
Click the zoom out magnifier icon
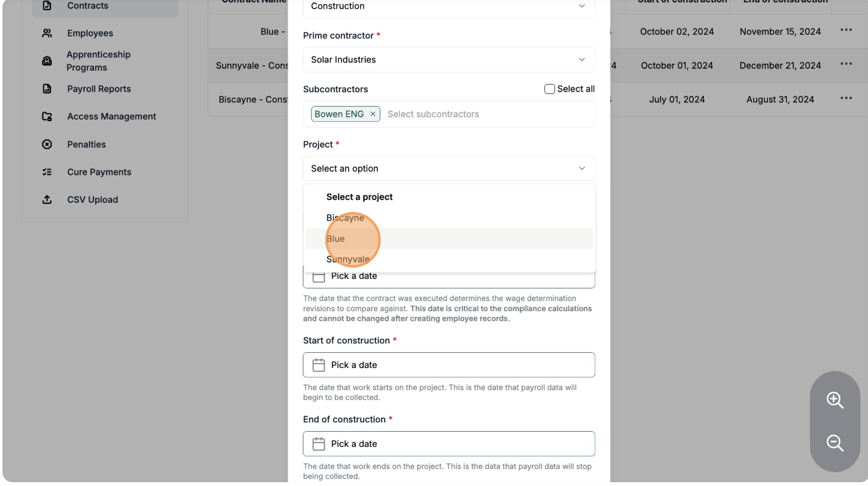click(x=835, y=443)
